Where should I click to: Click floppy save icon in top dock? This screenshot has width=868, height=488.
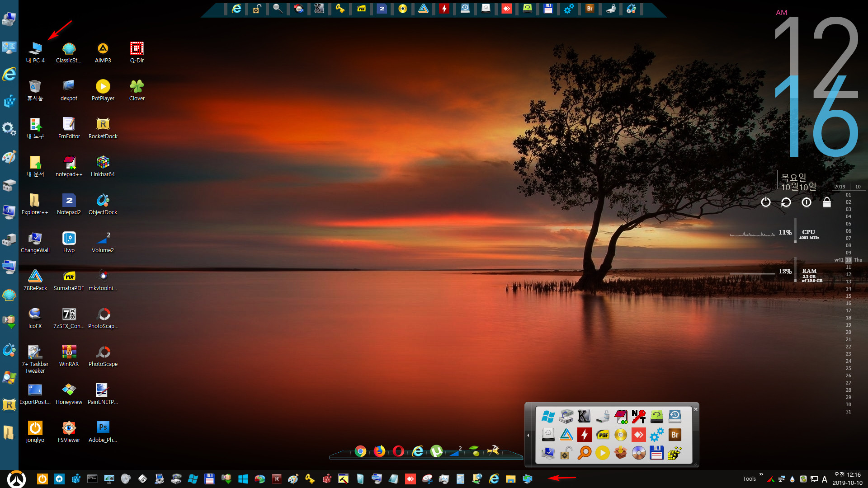click(x=548, y=9)
